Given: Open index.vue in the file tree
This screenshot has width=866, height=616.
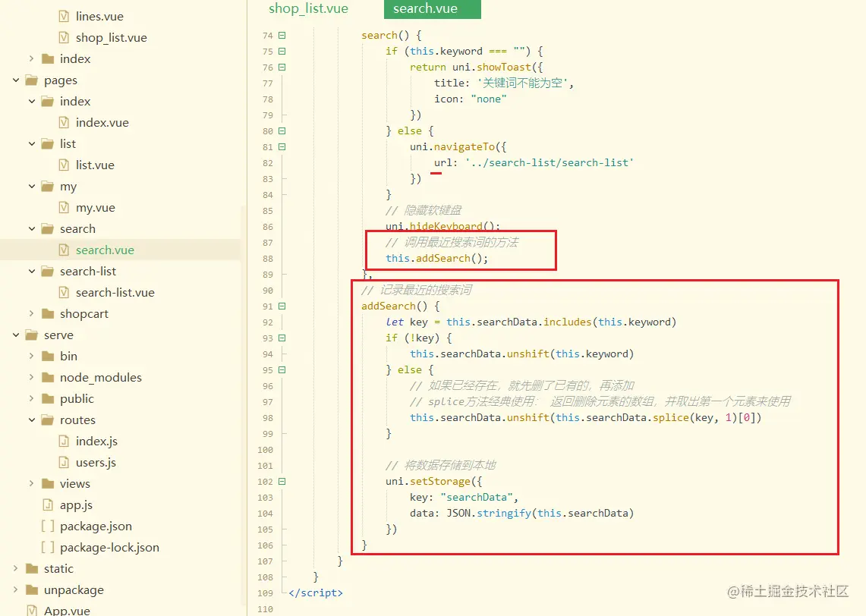Looking at the screenshot, I should (102, 123).
